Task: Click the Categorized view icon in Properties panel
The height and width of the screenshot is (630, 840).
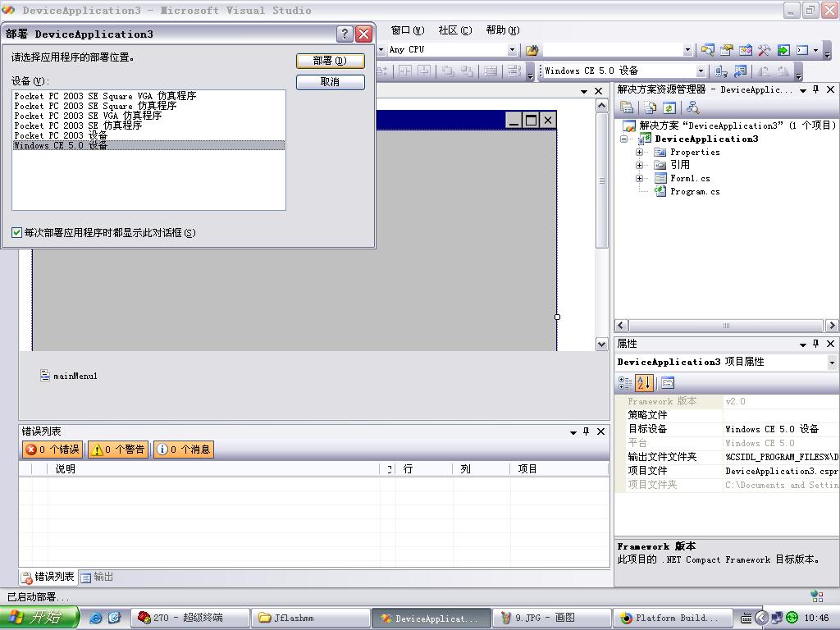Action: click(x=624, y=382)
